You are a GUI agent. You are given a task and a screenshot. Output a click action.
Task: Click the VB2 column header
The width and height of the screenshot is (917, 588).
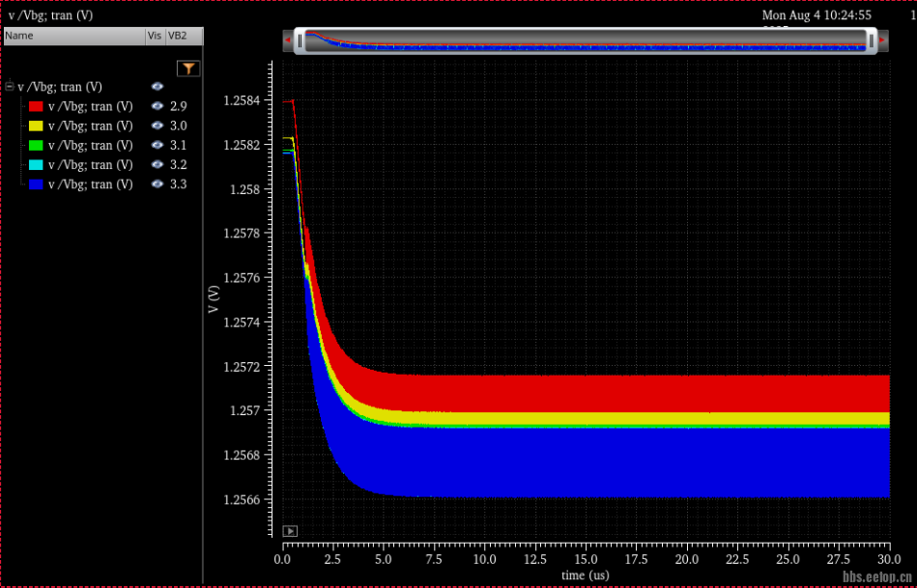[x=185, y=36]
